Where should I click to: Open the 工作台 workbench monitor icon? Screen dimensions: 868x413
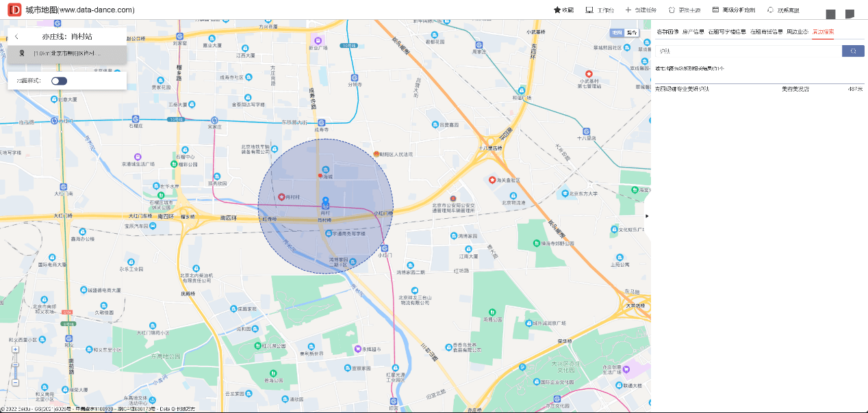click(589, 10)
